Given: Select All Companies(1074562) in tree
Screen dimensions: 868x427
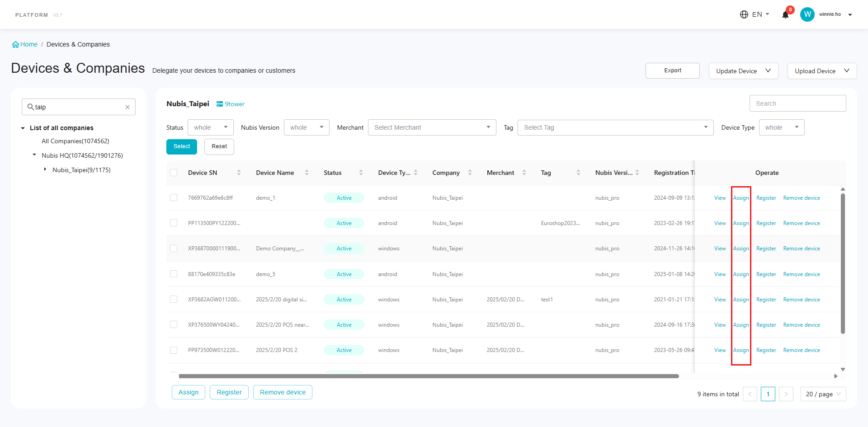Looking at the screenshot, I should (x=75, y=141).
